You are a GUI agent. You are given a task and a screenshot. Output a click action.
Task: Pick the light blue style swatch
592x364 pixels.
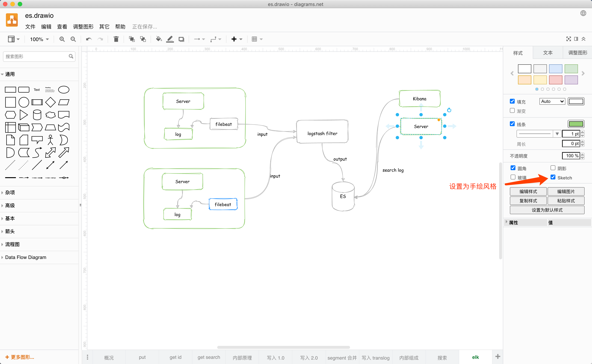(x=555, y=69)
